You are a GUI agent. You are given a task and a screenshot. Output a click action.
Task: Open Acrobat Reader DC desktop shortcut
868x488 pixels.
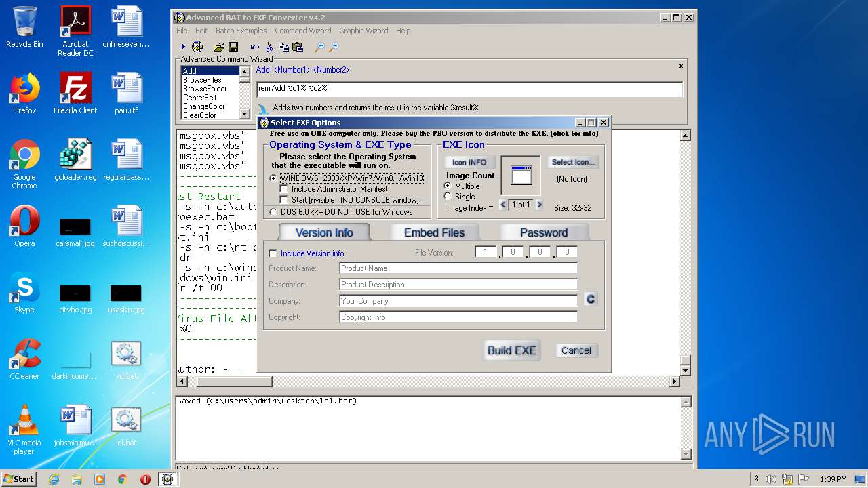(x=75, y=31)
